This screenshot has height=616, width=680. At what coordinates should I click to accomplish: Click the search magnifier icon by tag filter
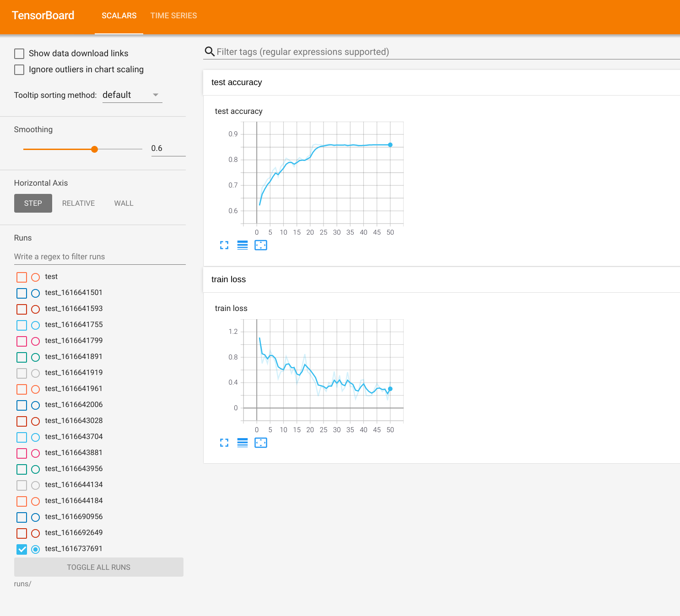tap(210, 52)
